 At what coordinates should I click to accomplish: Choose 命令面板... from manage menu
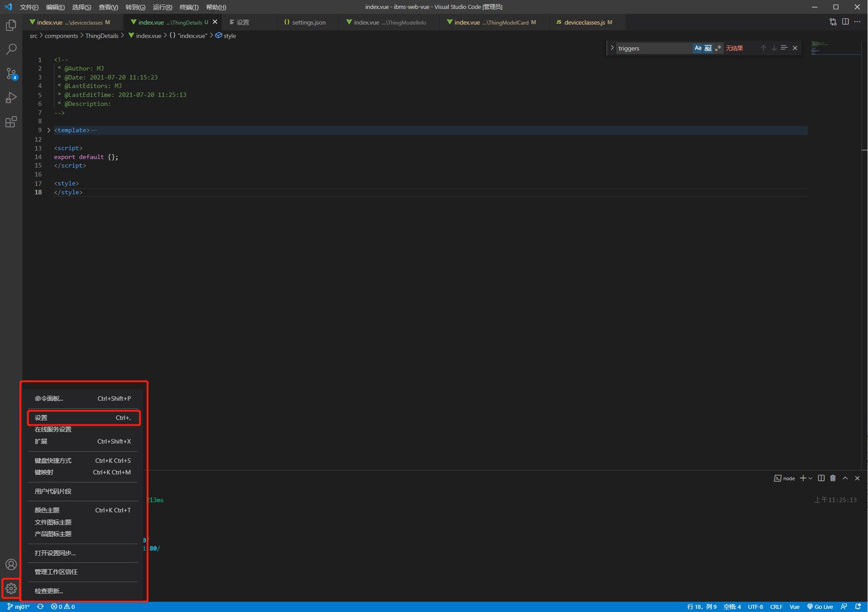tap(83, 398)
